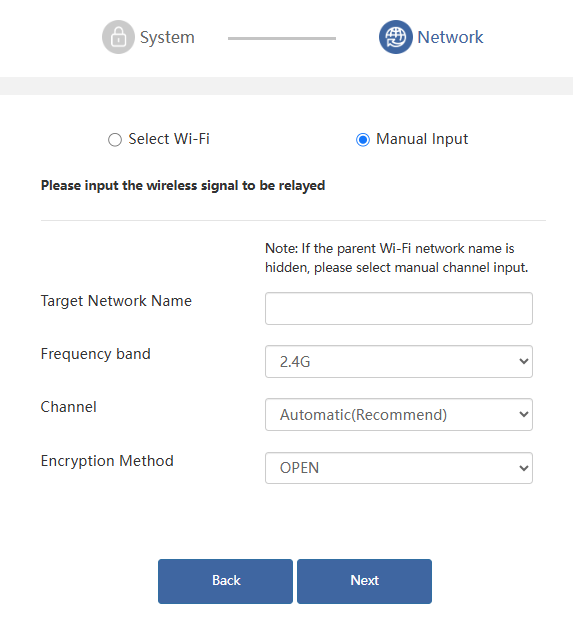
Task: Click the step progress line between System and Network
Action: pos(282,38)
